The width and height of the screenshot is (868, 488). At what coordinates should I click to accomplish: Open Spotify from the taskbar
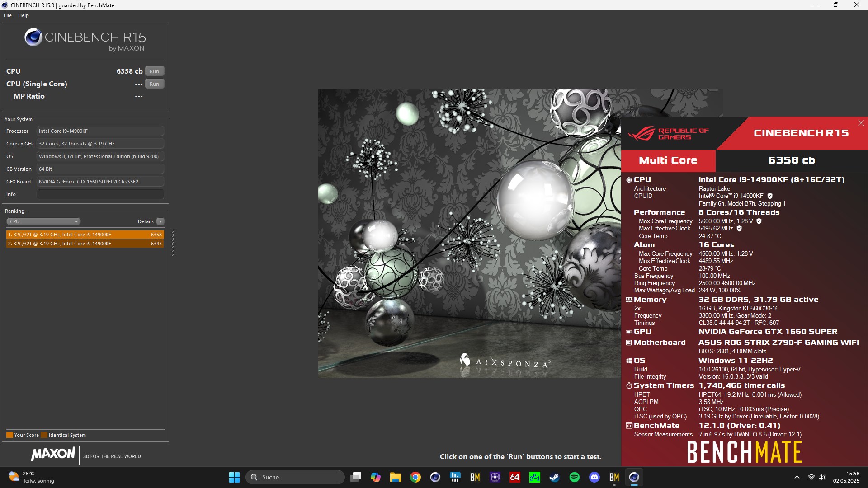coord(575,477)
